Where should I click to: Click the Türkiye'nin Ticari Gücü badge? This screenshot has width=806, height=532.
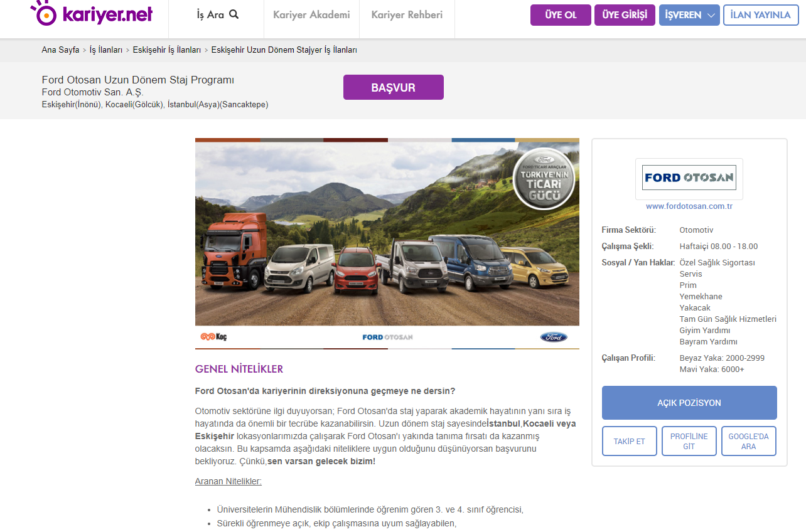(x=544, y=178)
